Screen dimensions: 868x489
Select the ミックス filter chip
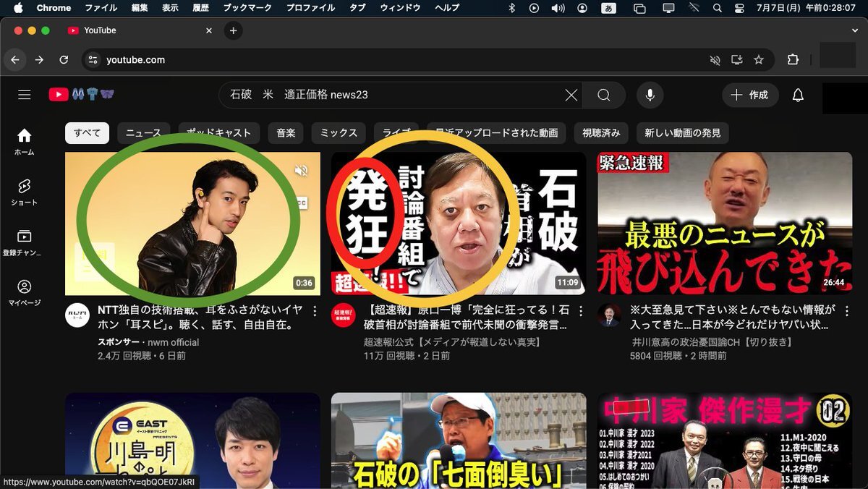(x=339, y=133)
